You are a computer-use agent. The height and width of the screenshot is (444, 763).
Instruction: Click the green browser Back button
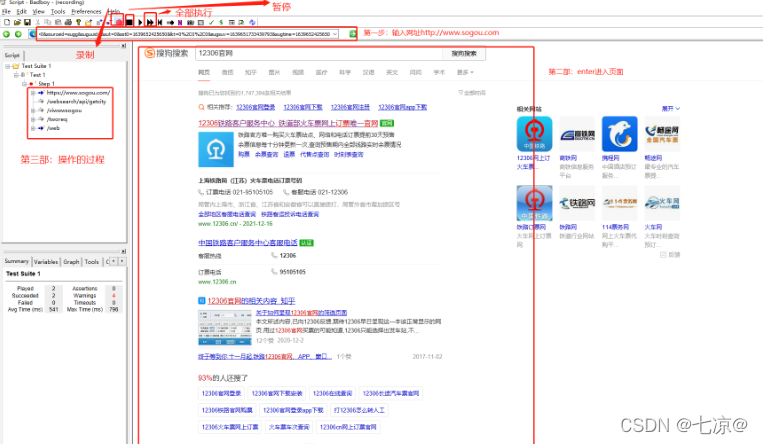(6, 34)
